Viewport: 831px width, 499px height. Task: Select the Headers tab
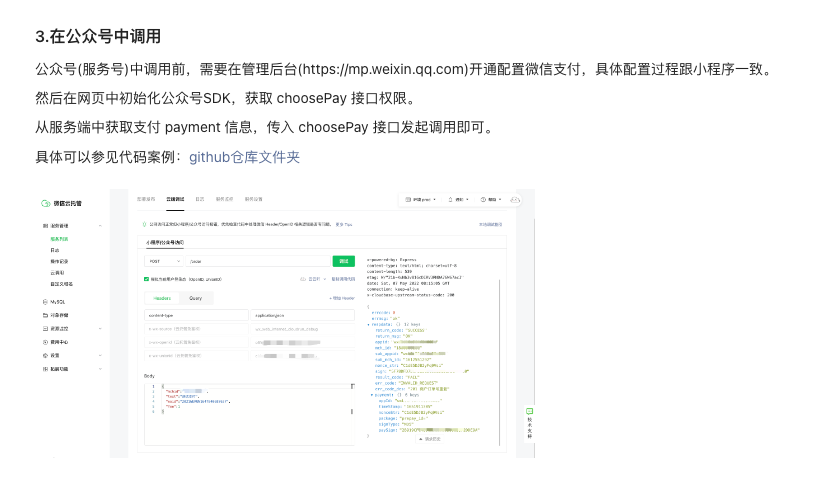click(162, 298)
